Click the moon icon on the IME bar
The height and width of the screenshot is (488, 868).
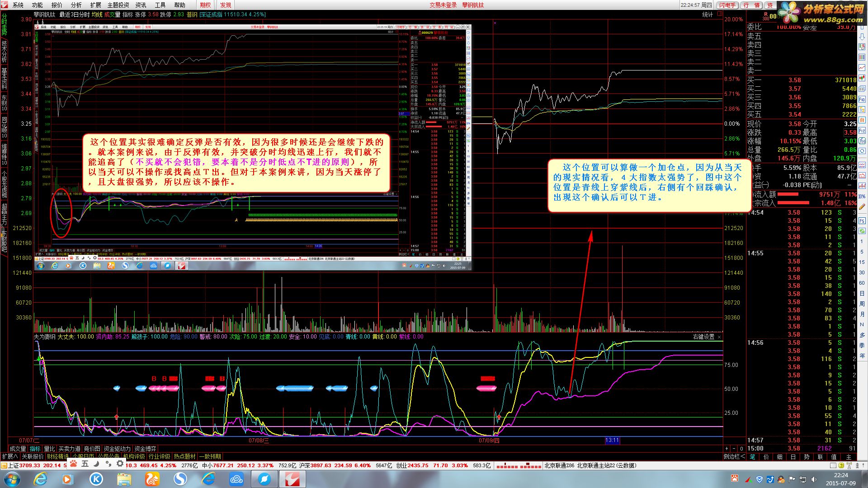pos(96,464)
